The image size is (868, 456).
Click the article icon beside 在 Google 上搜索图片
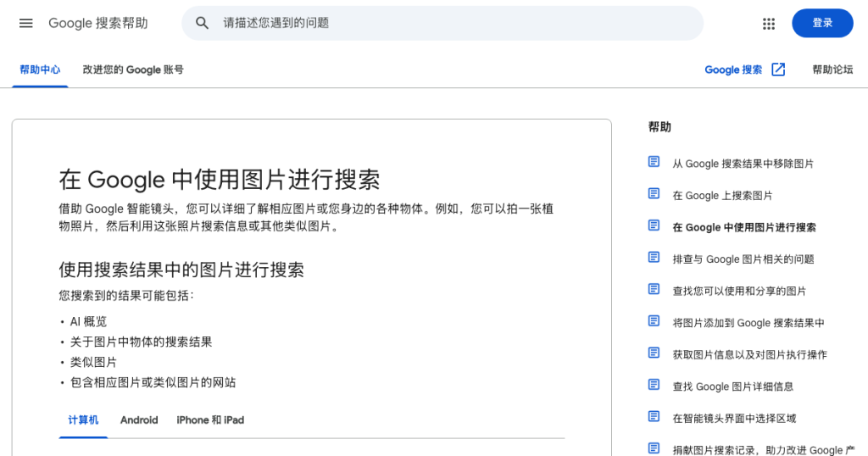[654, 194]
